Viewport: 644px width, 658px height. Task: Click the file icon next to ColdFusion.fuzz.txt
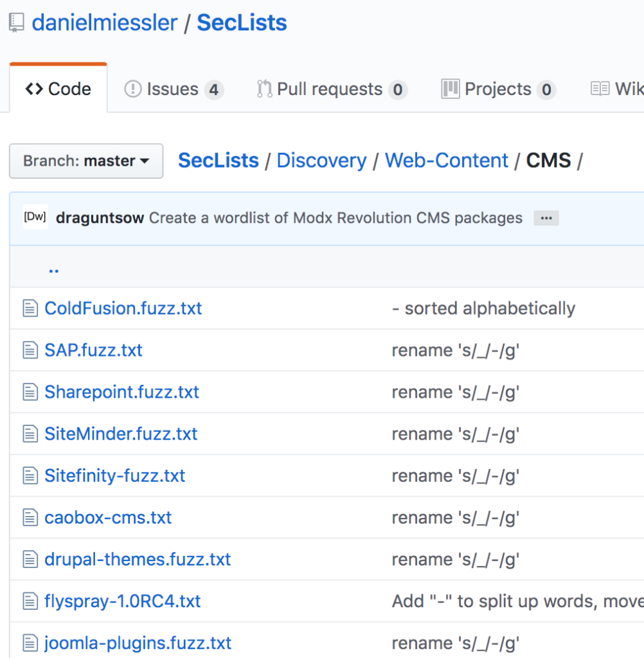(x=30, y=308)
